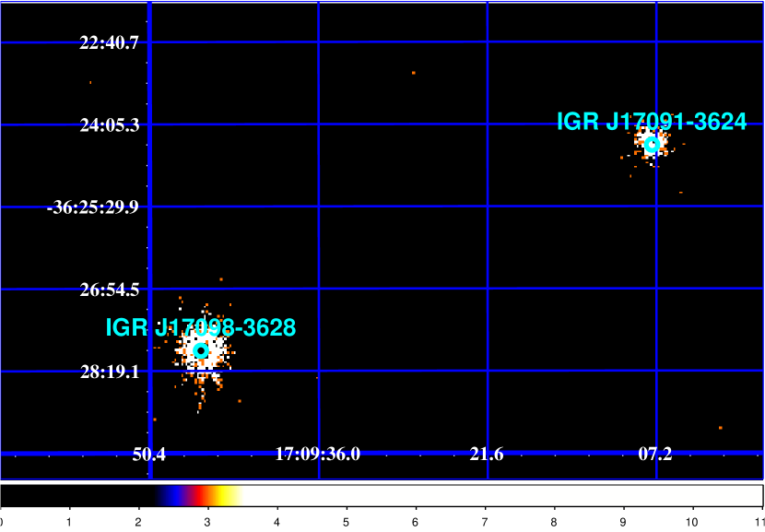Click the cyan circle marking IGR J17098-3628
Screen dimensions: 765x532
201,350
